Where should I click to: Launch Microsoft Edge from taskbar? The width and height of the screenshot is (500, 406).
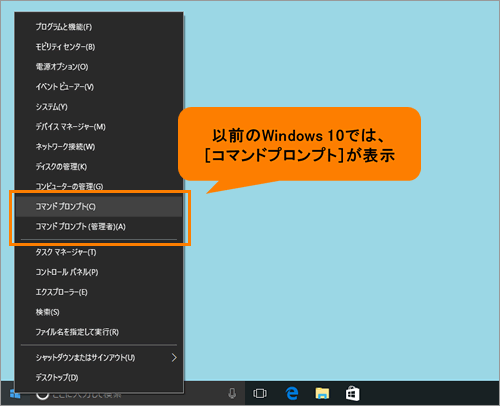(292, 394)
